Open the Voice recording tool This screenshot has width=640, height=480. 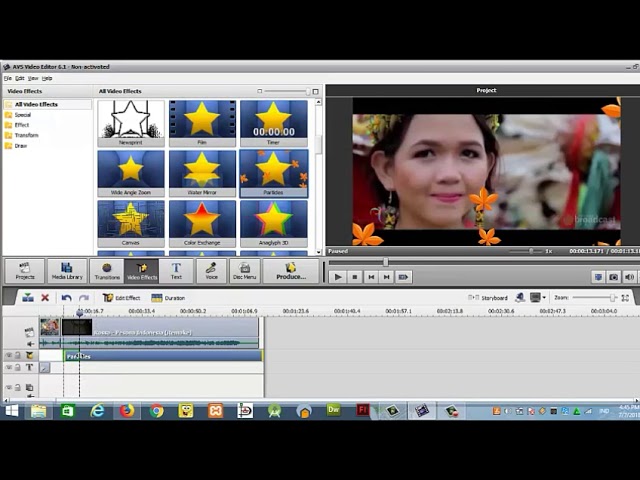click(211, 271)
